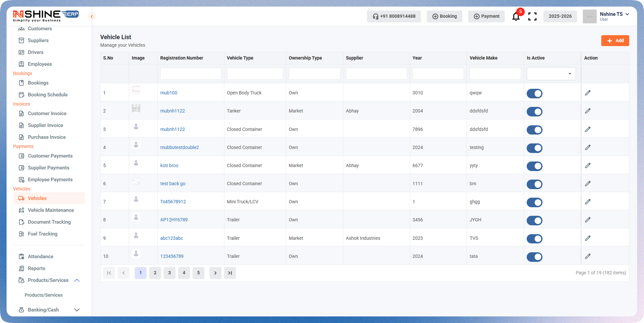
Task: Turn off Is Active on the Tanker mubnh1122
Action: [x=535, y=112]
